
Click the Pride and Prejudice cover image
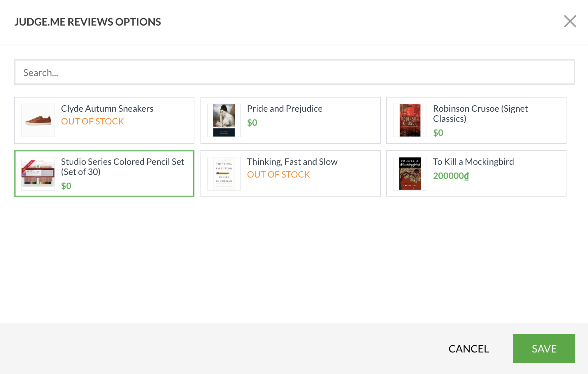[x=224, y=120]
